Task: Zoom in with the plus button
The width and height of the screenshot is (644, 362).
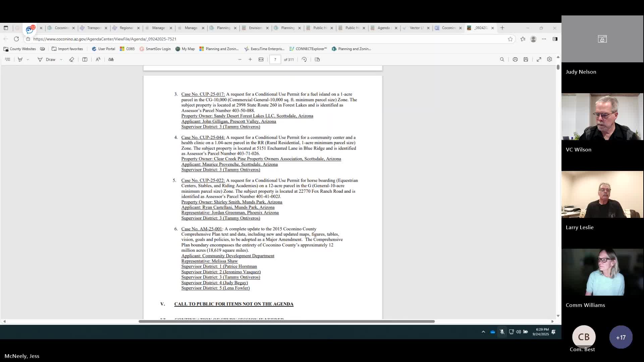Action: point(250,59)
